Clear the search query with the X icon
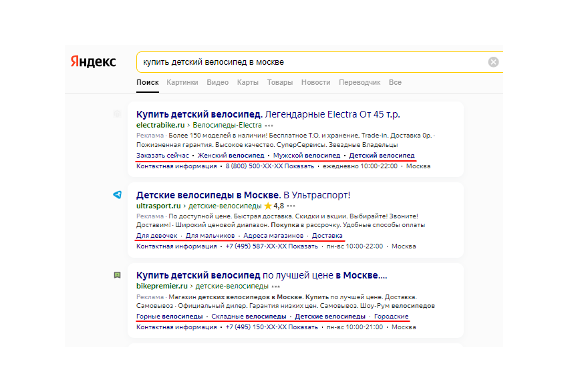 pos(493,61)
